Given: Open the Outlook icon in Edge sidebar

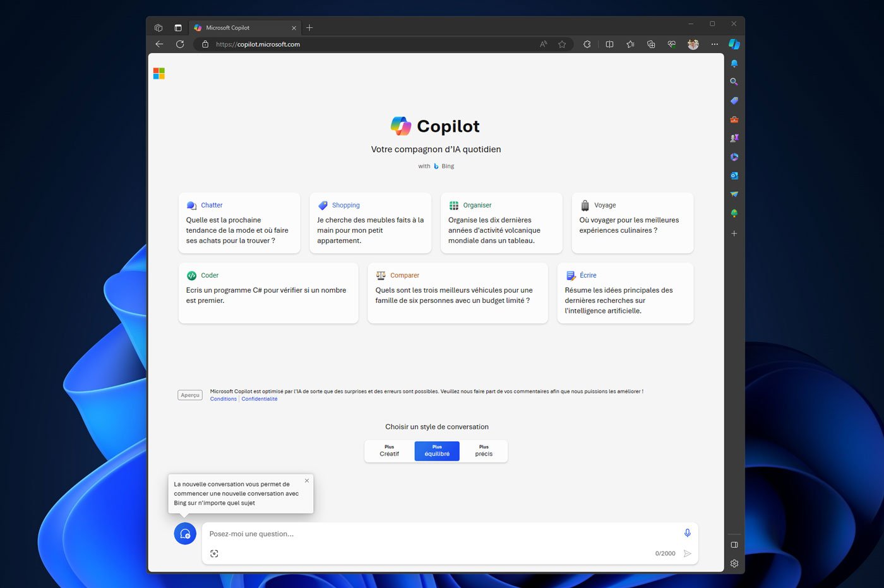Looking at the screenshot, I should pos(734,176).
